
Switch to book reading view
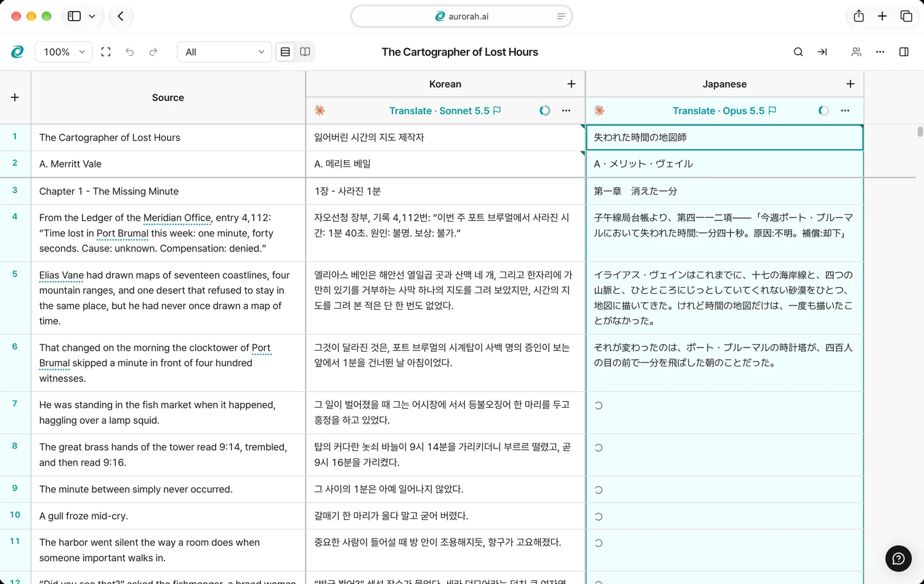(x=305, y=52)
